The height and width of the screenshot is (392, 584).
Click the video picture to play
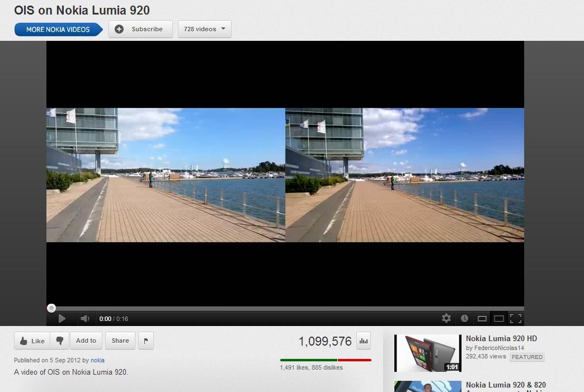(285, 175)
